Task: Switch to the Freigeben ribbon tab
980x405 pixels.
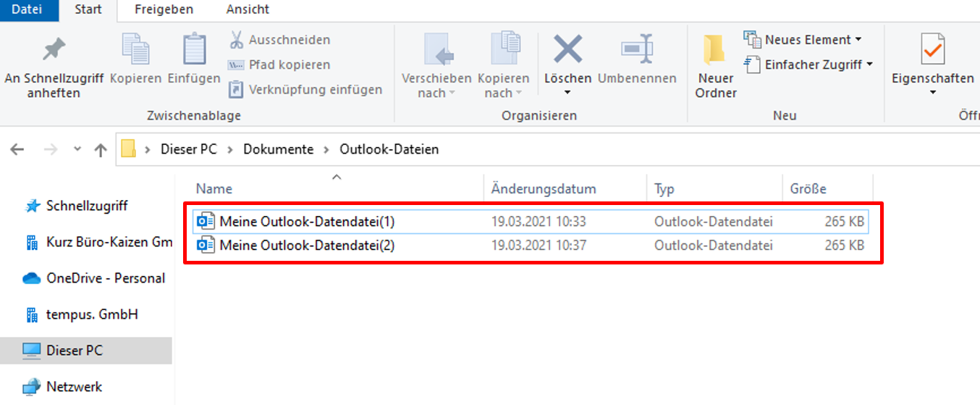Action: pos(166,9)
